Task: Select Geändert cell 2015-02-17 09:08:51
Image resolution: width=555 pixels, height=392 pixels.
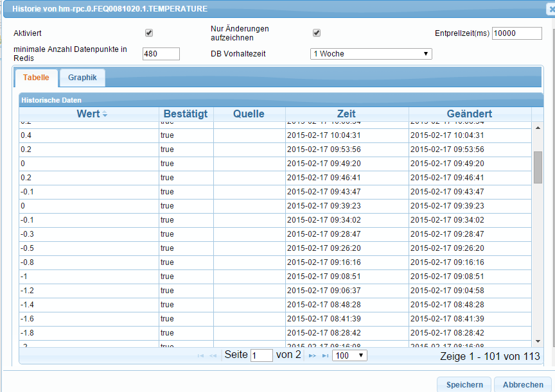Action: 470,277
